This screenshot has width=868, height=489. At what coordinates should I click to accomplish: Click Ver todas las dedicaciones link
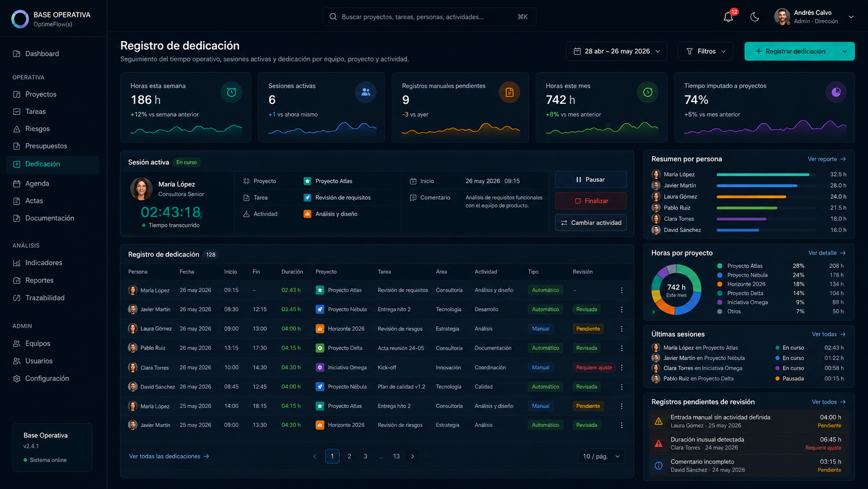pos(169,456)
